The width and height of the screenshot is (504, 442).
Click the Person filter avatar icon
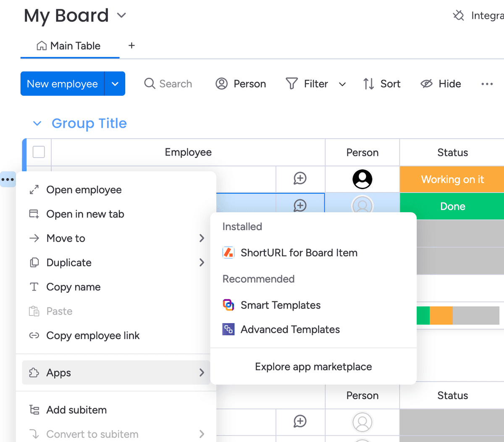pos(221,84)
